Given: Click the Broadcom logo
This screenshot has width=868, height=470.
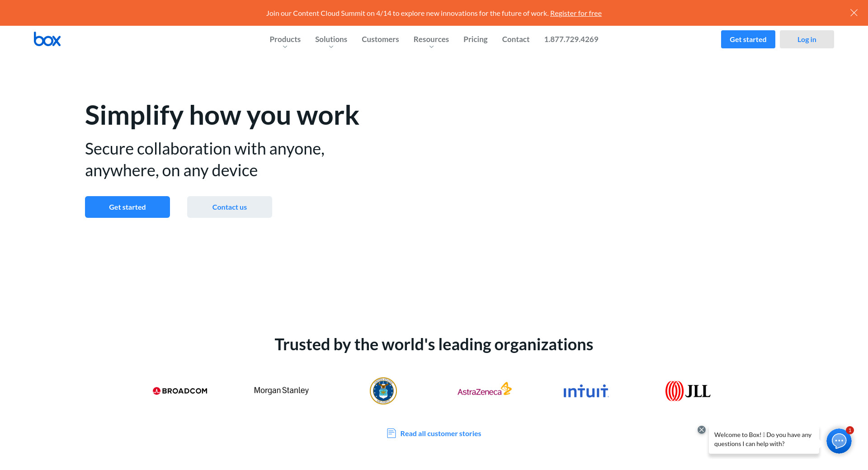Looking at the screenshot, I should coord(180,391).
